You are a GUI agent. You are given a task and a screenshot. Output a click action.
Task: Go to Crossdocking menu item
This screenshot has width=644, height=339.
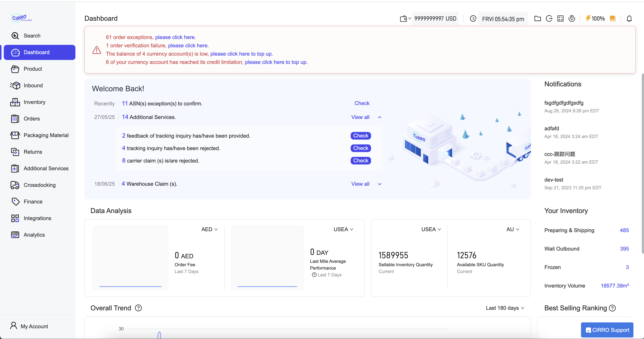click(x=40, y=185)
